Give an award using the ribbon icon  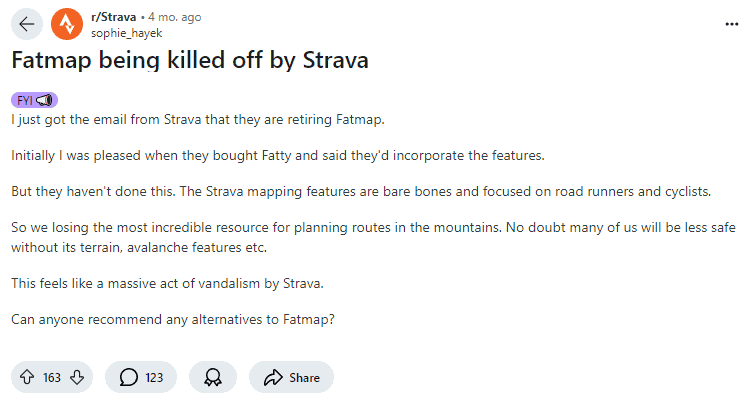tap(213, 377)
